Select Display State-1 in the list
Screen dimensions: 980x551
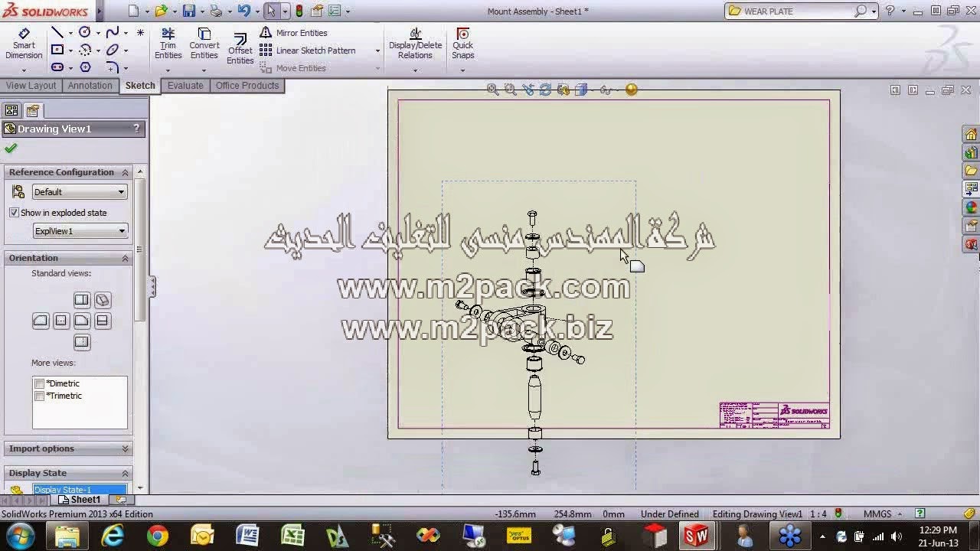coord(80,490)
